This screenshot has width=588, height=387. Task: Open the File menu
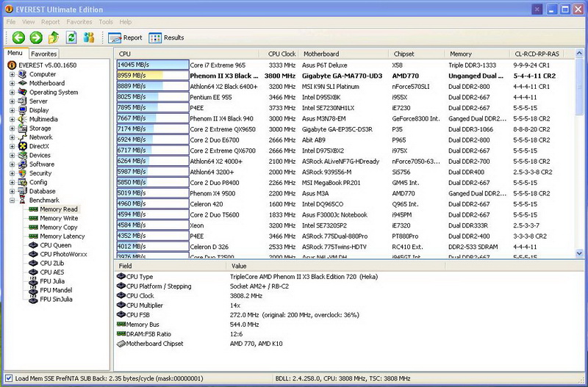click(11, 22)
